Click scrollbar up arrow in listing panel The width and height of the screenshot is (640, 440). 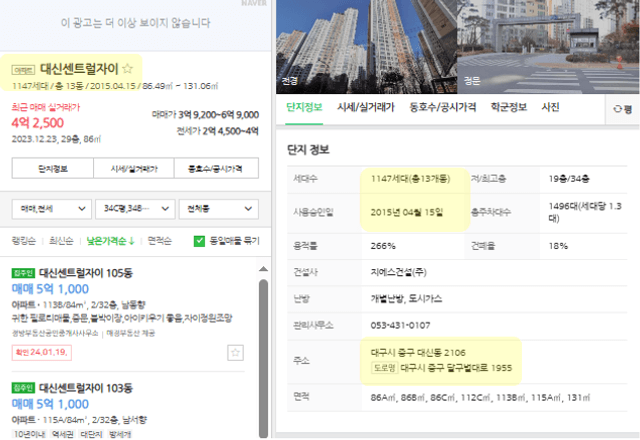(263, 269)
